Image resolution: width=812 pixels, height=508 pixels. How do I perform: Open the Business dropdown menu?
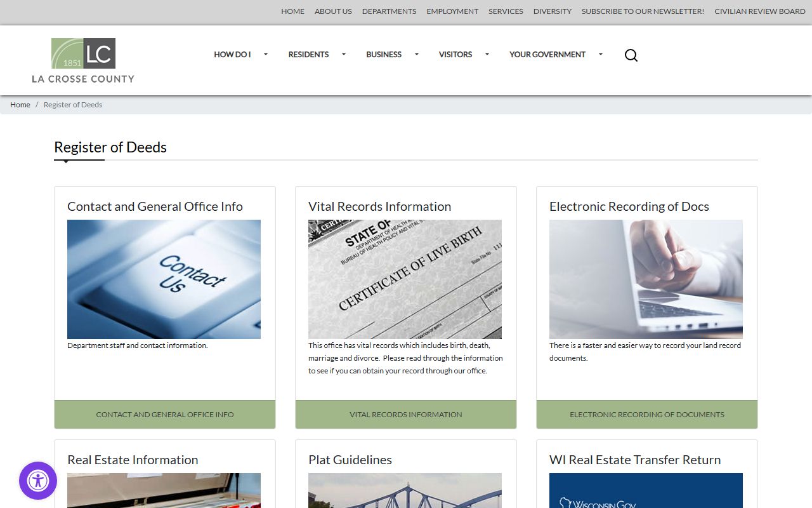pyautogui.click(x=417, y=55)
